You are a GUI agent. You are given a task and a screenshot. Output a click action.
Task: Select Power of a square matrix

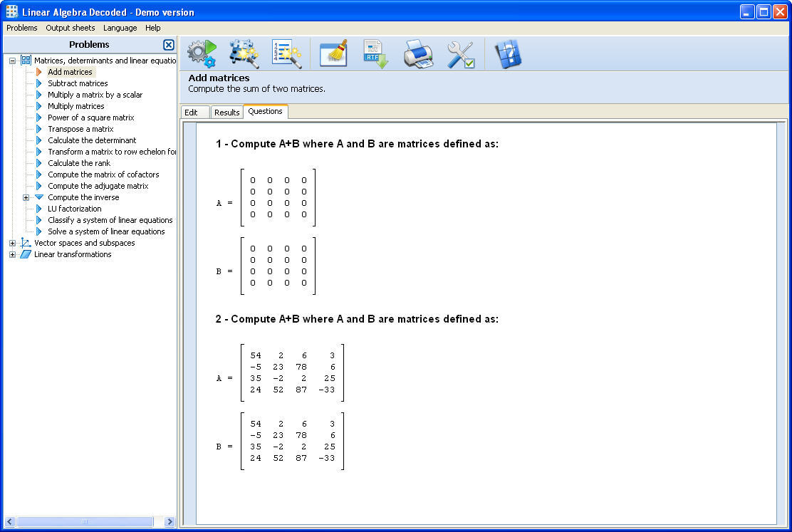91,118
